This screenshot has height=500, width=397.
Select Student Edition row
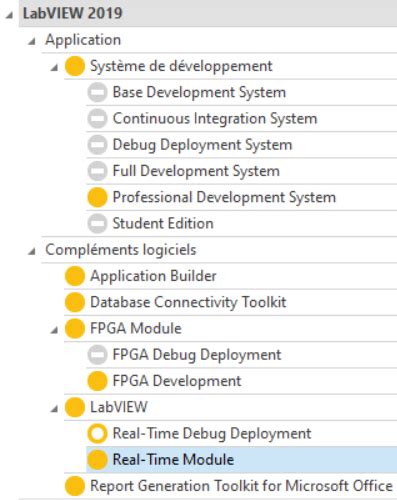point(242,223)
